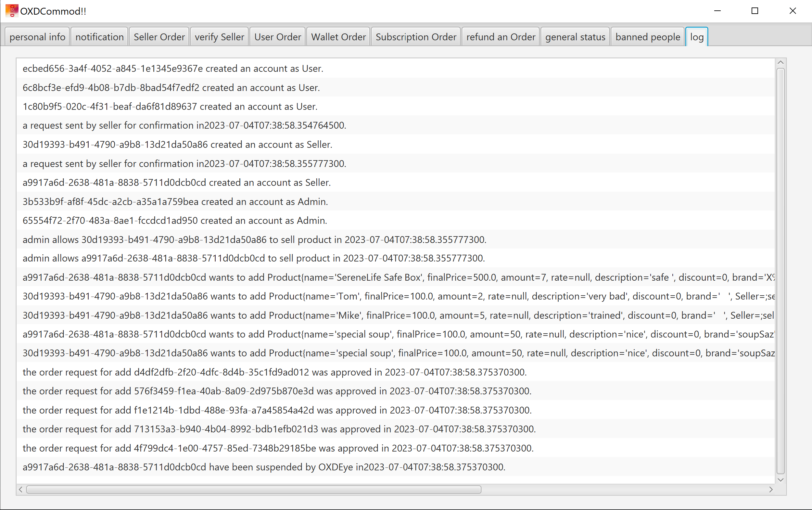Viewport: 812px width, 510px height.
Task: Switch to Subscription Order tab
Action: (416, 37)
